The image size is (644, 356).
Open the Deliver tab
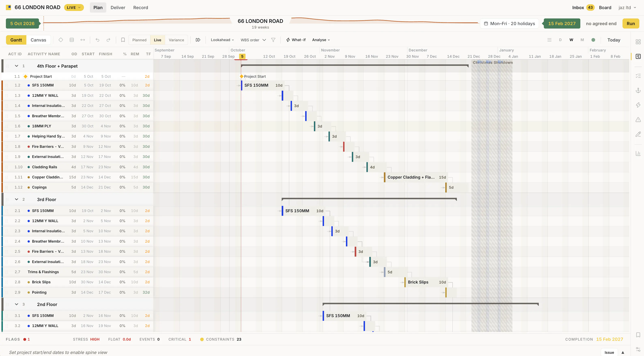tap(118, 7)
